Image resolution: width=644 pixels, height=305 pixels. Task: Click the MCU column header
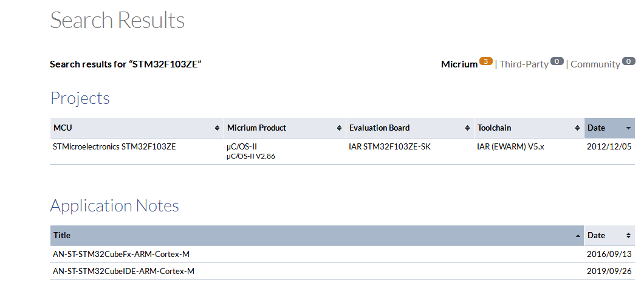coord(137,128)
